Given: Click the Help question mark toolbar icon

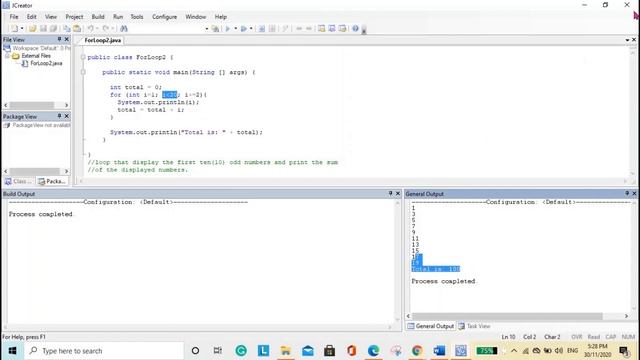Looking at the screenshot, I should (x=355, y=29).
